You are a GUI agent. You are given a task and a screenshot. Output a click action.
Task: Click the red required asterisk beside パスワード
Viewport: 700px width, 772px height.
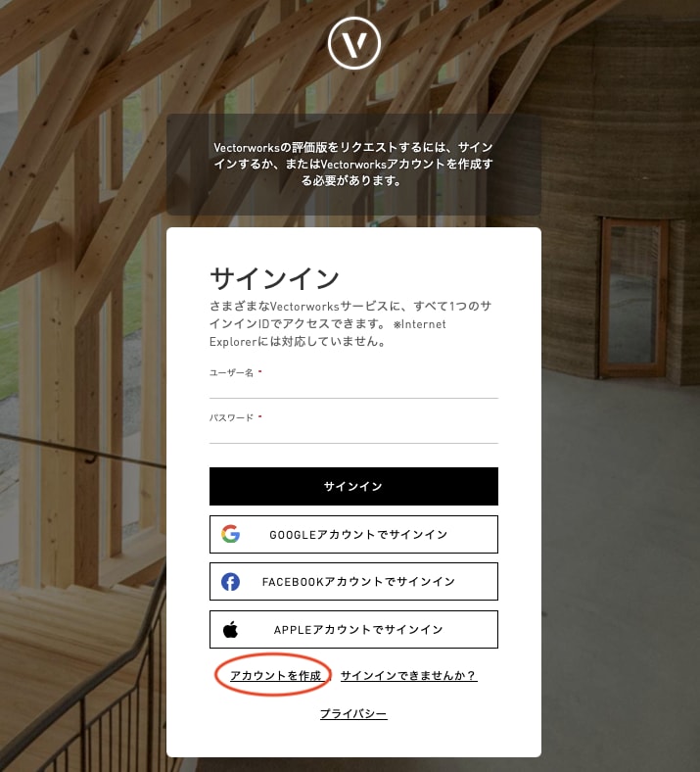tap(259, 416)
